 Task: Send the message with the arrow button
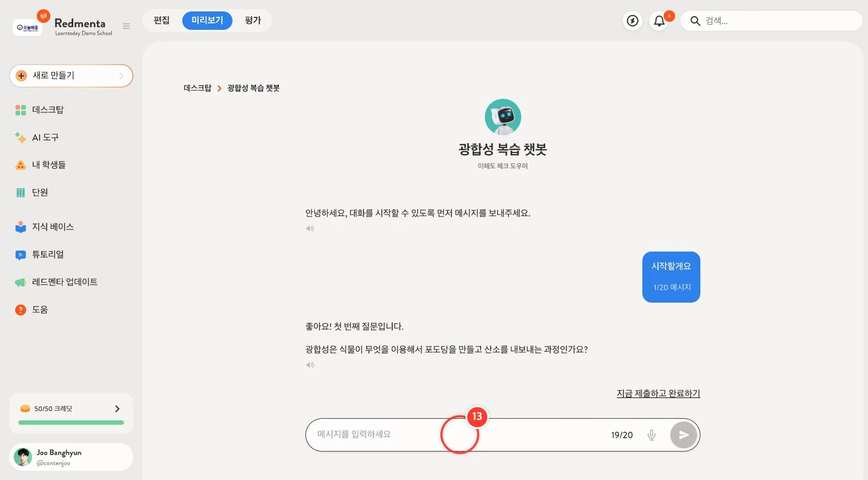[684, 435]
